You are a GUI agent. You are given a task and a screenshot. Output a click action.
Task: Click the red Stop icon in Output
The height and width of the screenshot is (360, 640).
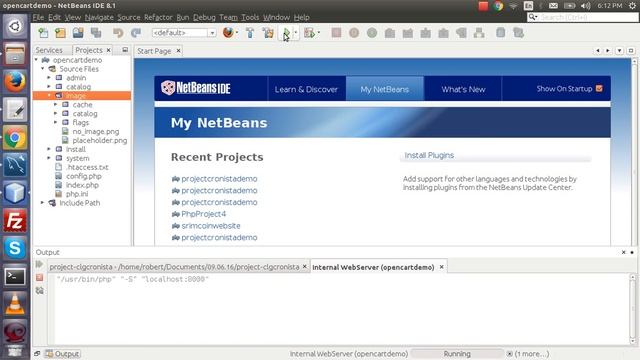point(39,278)
